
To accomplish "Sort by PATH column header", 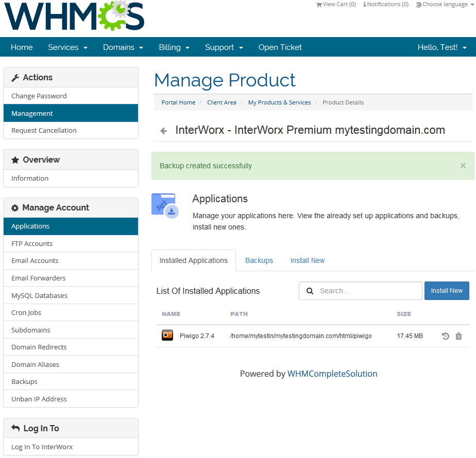I will 239,314.
